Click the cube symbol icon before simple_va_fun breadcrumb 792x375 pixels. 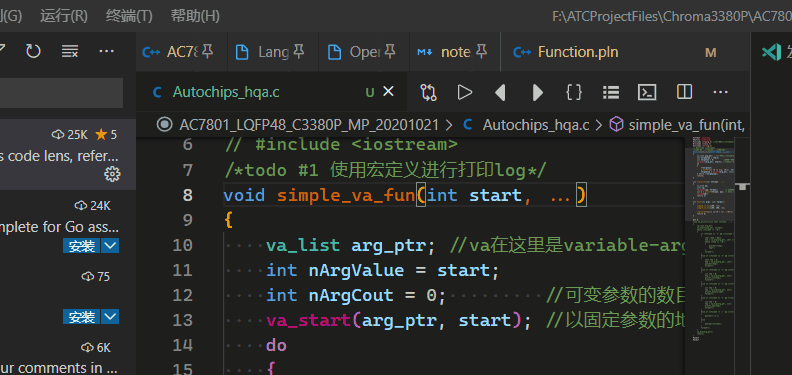point(616,124)
